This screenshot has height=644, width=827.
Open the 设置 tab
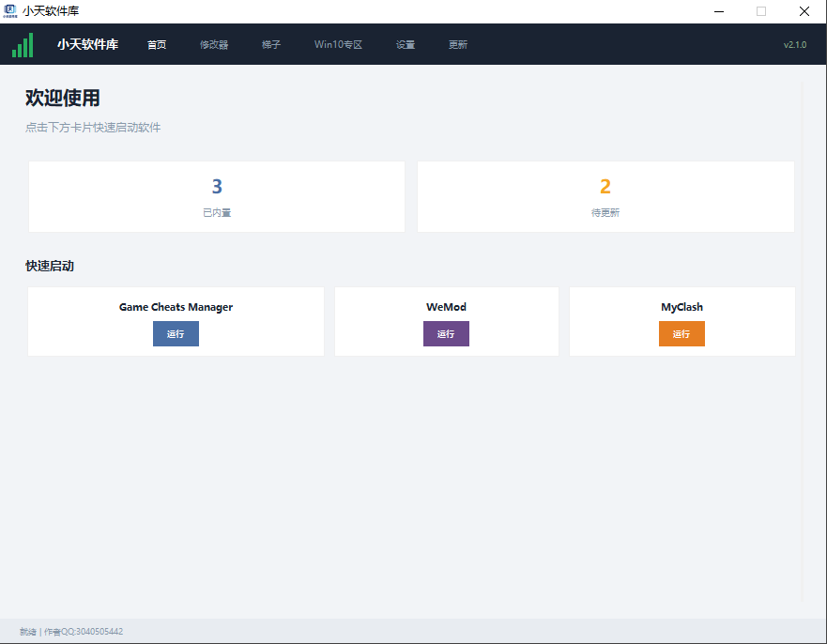[406, 45]
